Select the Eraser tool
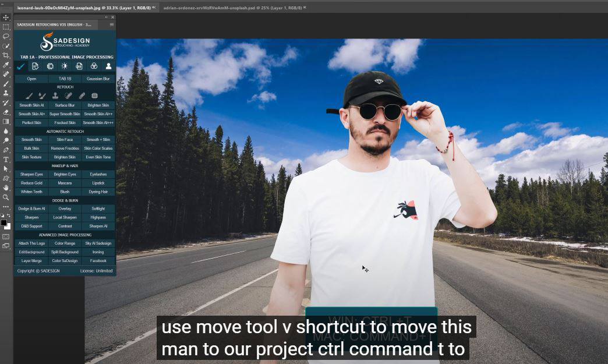 (x=6, y=112)
